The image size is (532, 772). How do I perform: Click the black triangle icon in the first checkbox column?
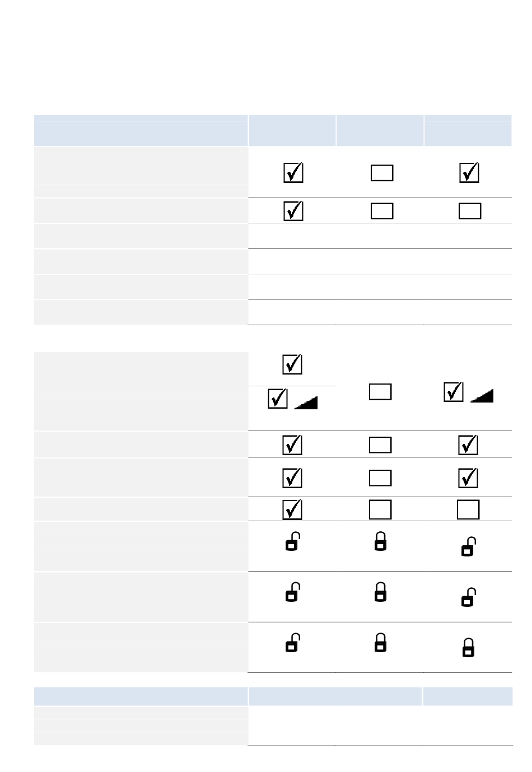(306, 402)
